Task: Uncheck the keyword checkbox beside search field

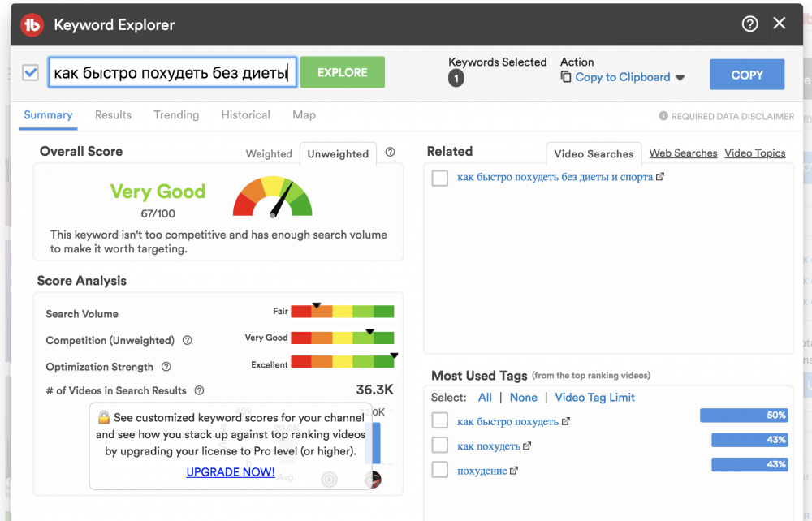Action: coord(31,73)
